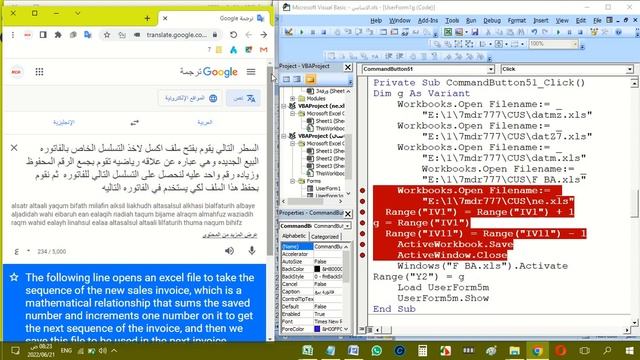
Task: Expand the Modules folder in project tree
Action: click(x=293, y=98)
